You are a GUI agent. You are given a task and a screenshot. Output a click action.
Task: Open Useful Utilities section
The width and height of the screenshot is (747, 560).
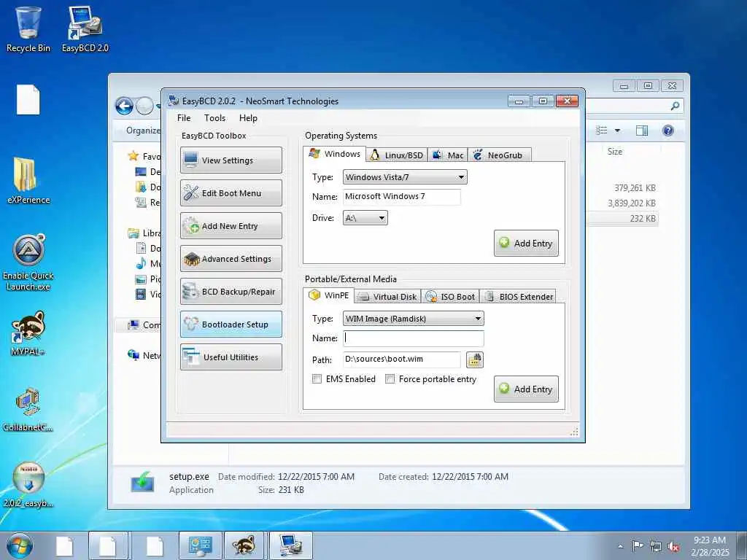pyautogui.click(x=231, y=357)
